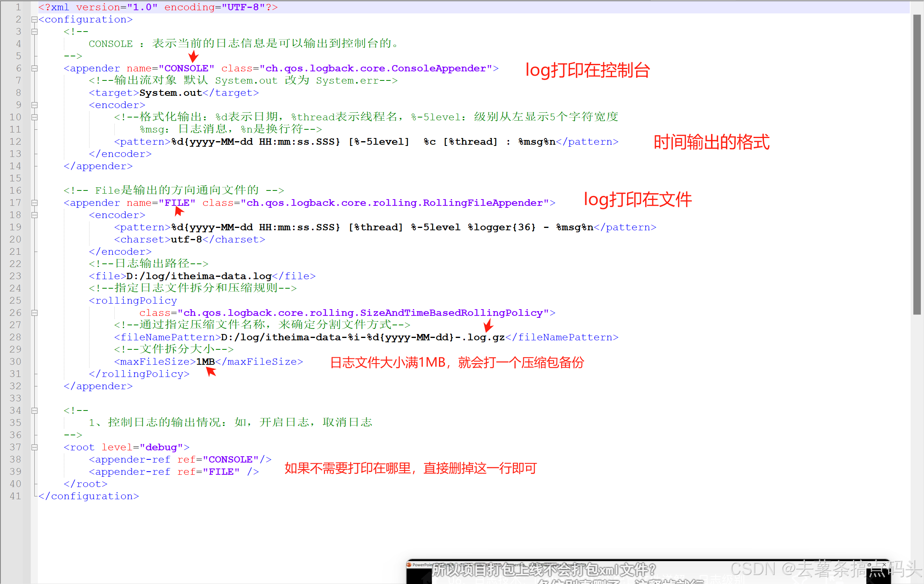Click the xml version "1.0" value

(142, 7)
